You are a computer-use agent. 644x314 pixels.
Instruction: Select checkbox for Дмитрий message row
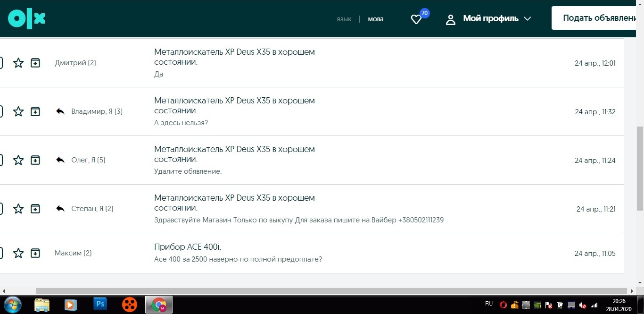click(1, 63)
